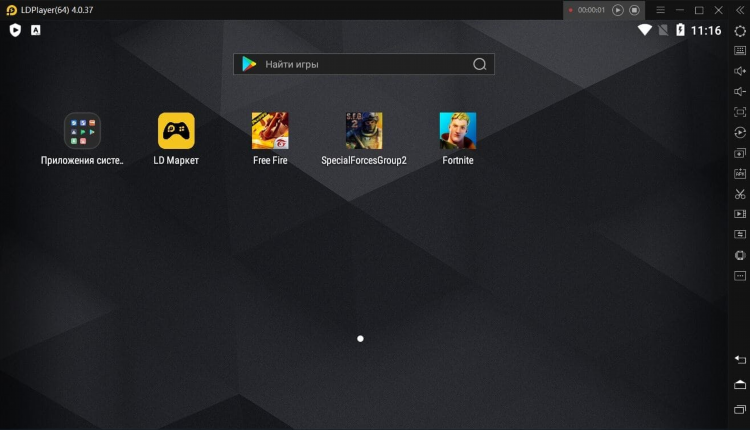Click the home screen page indicator dot

click(360, 339)
